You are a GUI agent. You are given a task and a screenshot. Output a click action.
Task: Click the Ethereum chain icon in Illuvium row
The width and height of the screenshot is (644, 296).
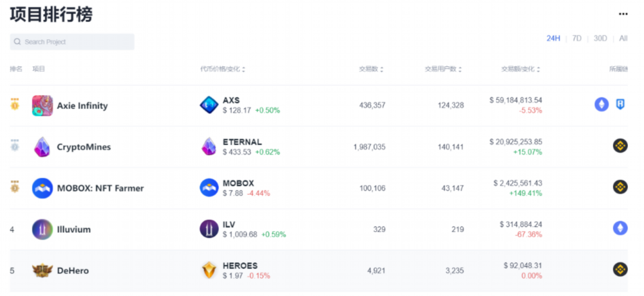620,228
